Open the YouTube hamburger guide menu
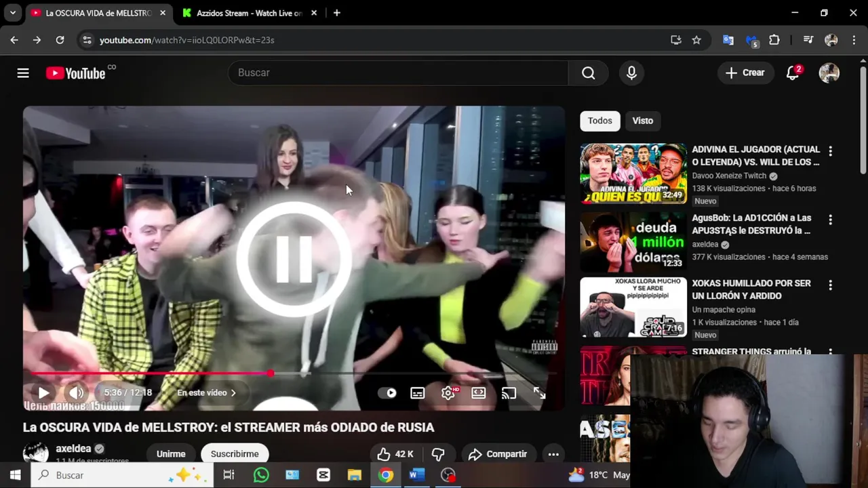The image size is (868, 488). (23, 73)
